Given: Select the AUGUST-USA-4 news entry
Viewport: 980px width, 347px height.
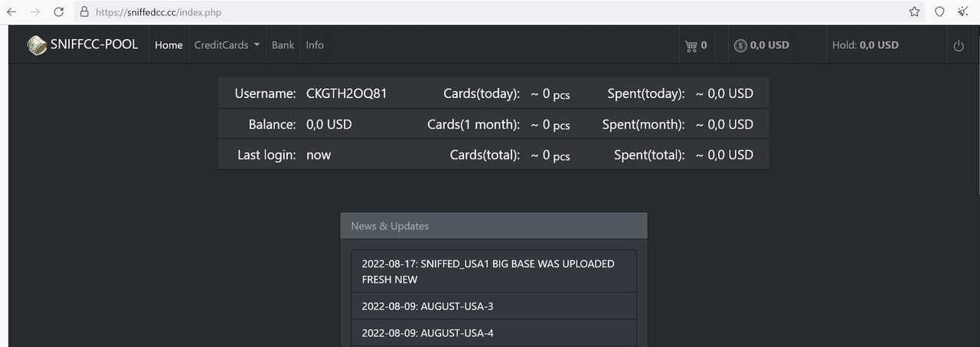Looking at the screenshot, I should (494, 333).
